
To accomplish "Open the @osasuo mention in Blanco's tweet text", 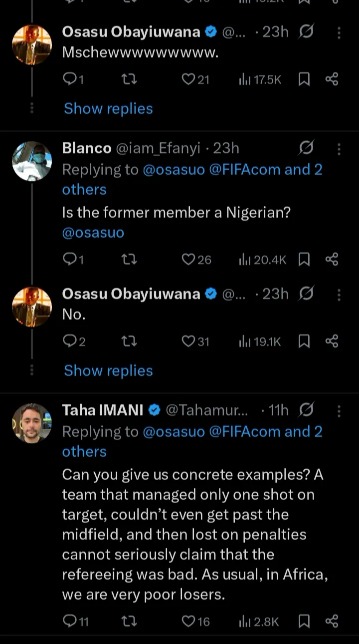I will (93, 233).
